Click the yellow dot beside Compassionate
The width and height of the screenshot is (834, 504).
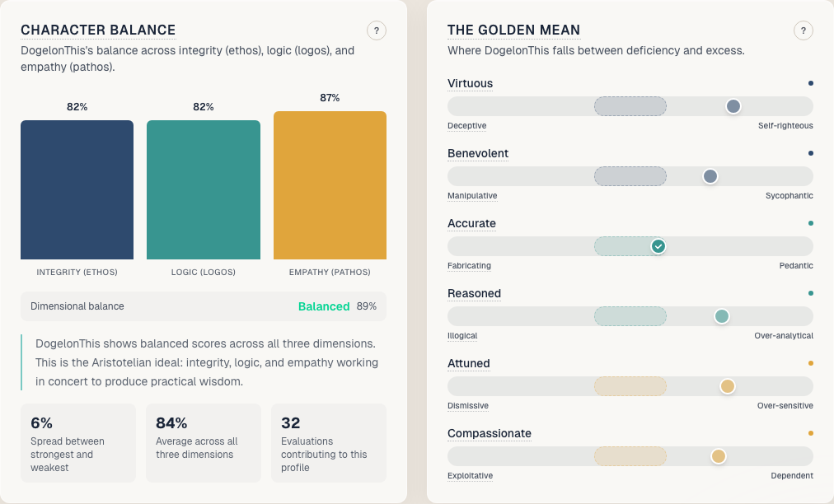[810, 433]
